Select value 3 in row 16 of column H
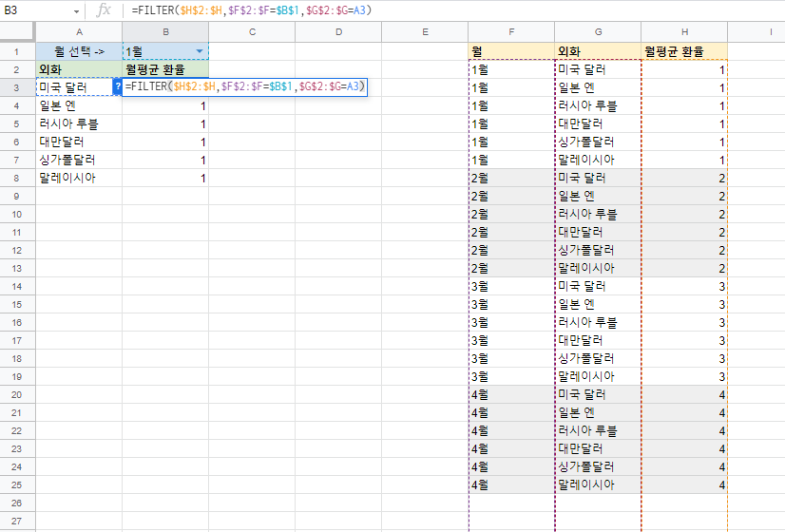Screen dimensions: 785x532 point(684,322)
